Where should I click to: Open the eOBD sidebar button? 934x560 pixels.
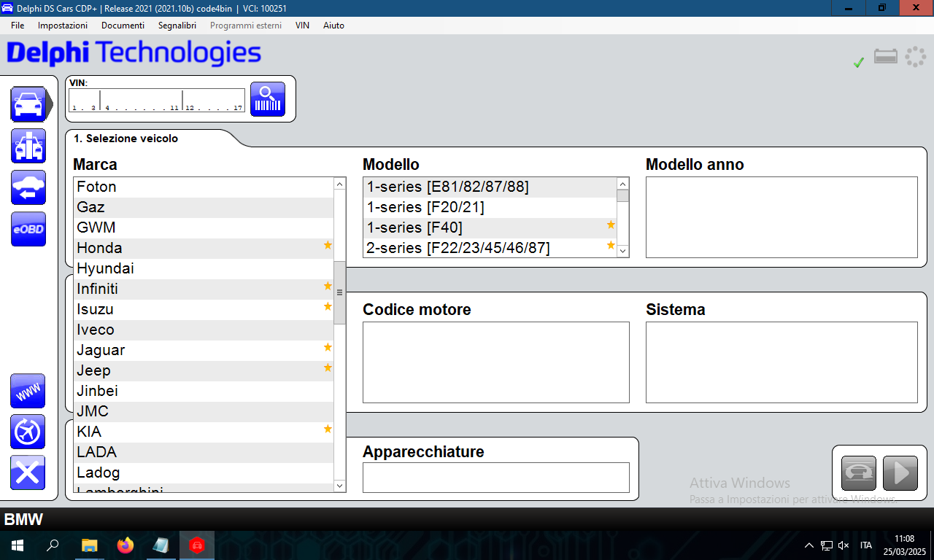(28, 229)
